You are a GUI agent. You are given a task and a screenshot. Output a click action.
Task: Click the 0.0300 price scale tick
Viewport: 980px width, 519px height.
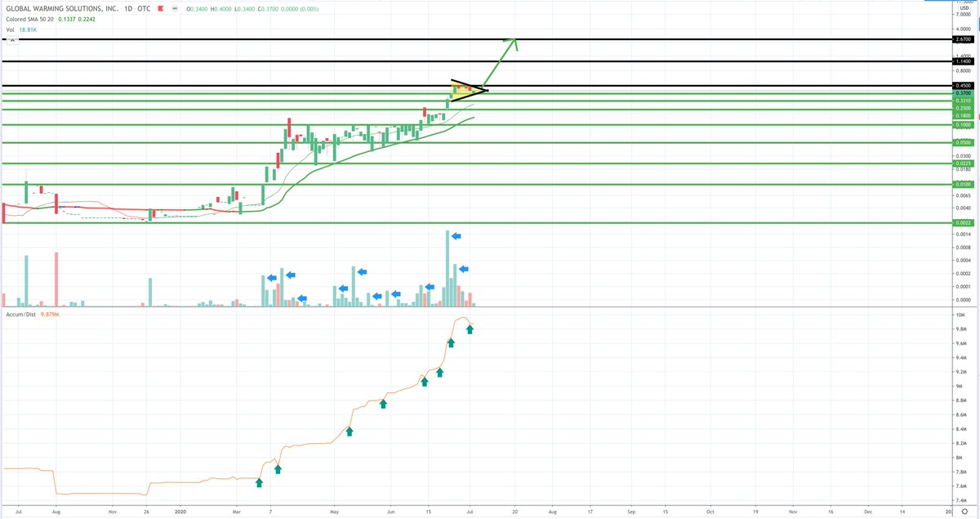(964, 155)
